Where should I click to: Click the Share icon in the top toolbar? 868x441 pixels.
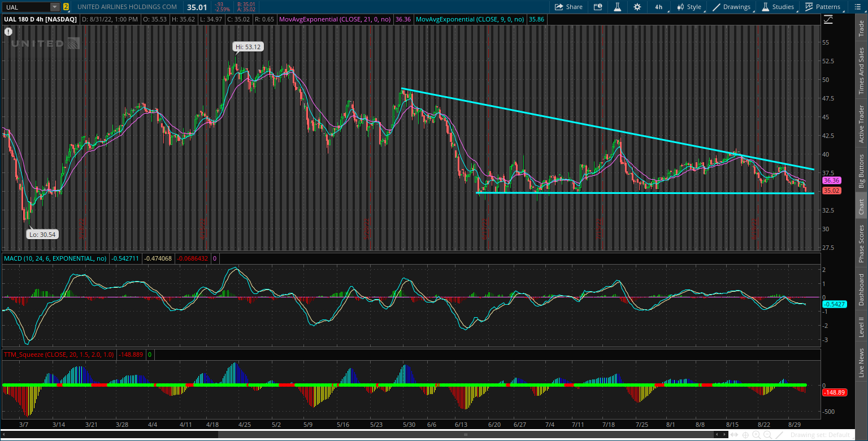(568, 7)
